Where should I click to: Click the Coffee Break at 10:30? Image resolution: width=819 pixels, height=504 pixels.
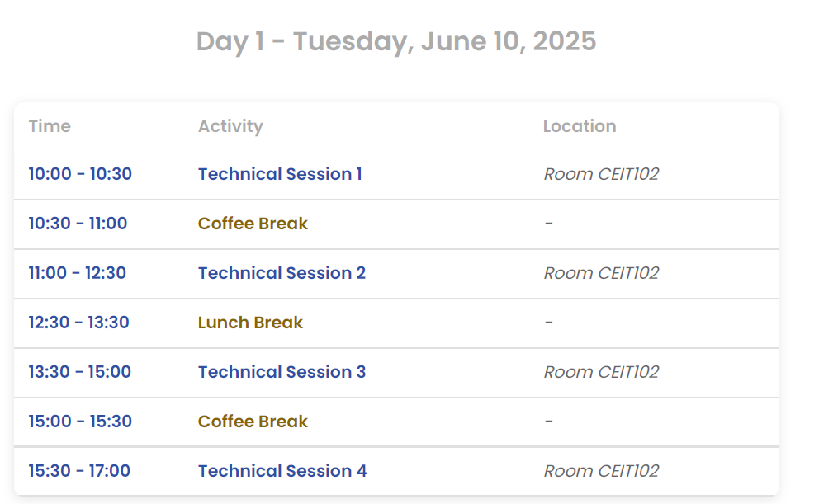tap(253, 224)
